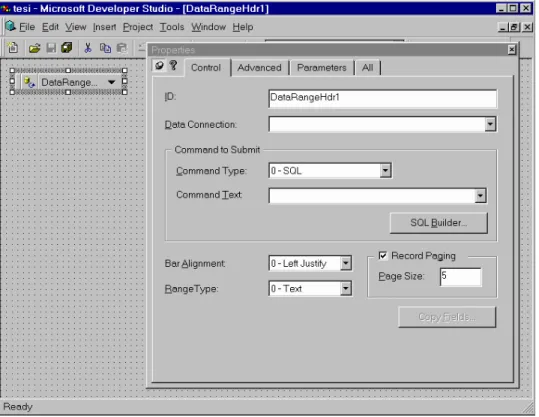Open the Data Connection dropdown

pyautogui.click(x=490, y=124)
